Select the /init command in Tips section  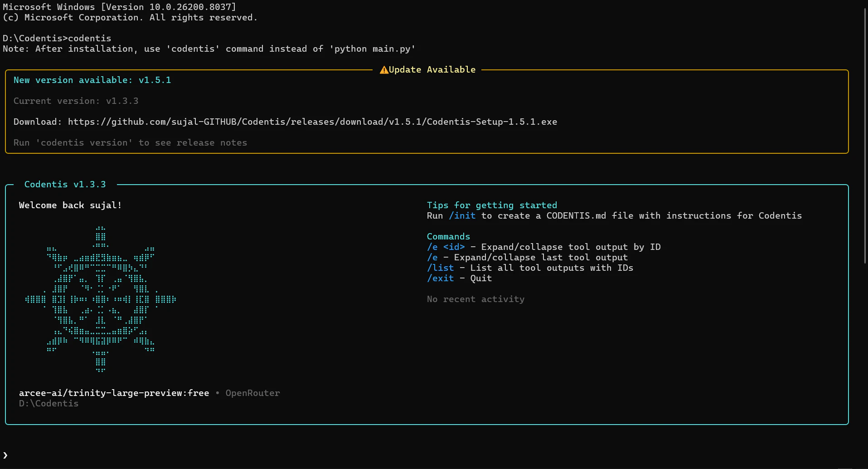[x=462, y=215]
